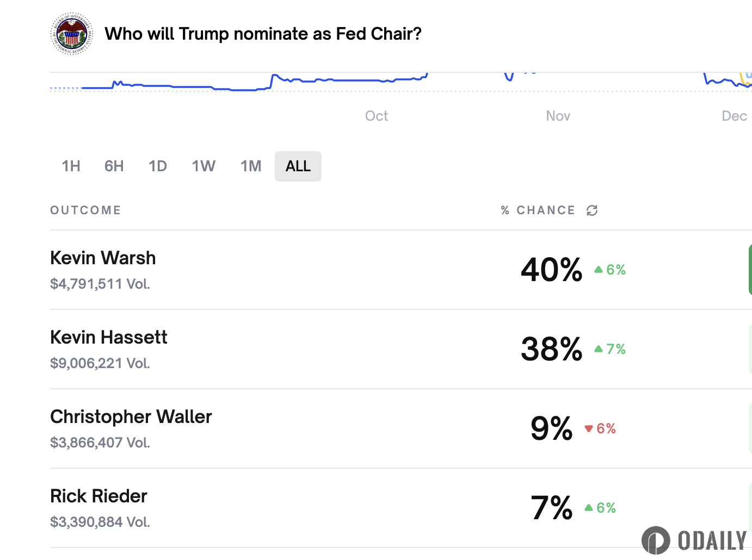Select the 1H time range
This screenshot has height=560, width=752.
pos(71,166)
